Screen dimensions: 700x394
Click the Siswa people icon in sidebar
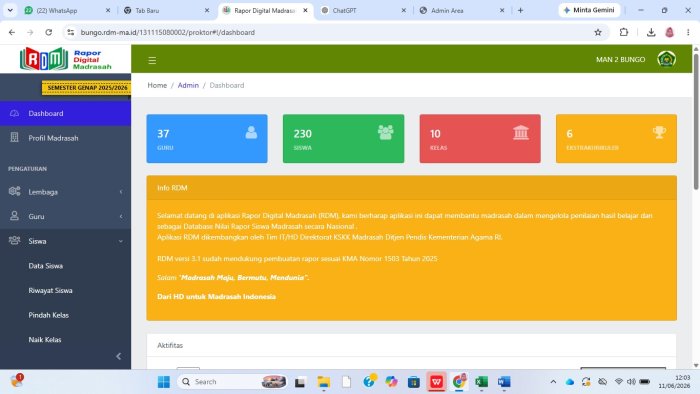coord(14,241)
